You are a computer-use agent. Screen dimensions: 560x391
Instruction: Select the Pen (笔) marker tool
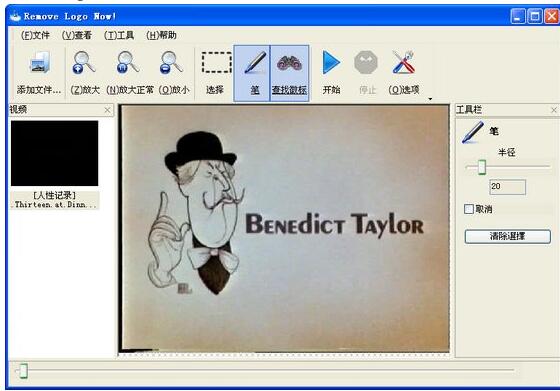(255, 63)
